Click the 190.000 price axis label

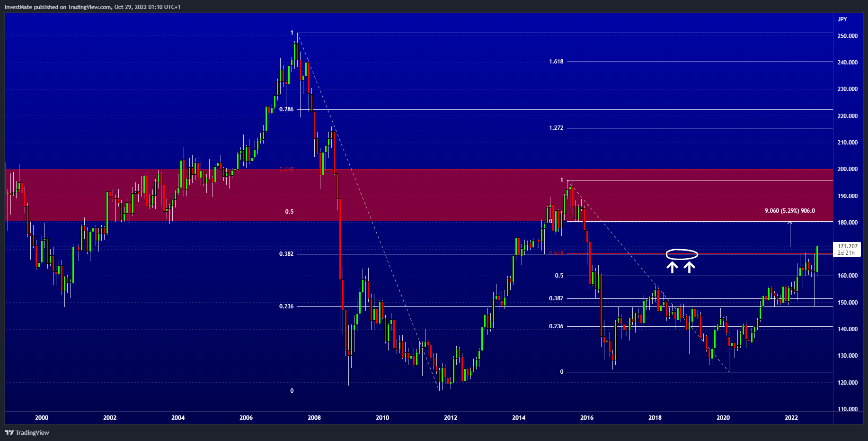point(847,196)
